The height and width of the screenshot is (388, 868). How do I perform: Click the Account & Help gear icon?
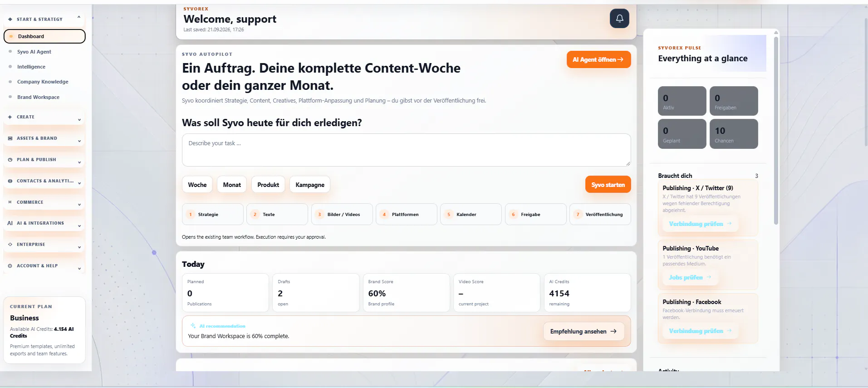pos(10,266)
